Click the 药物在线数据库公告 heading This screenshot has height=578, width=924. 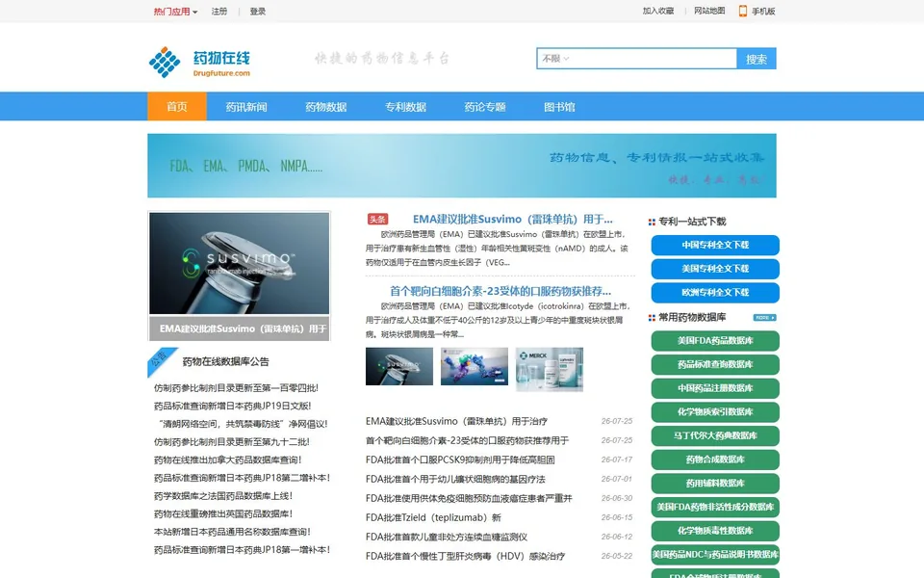225,361
